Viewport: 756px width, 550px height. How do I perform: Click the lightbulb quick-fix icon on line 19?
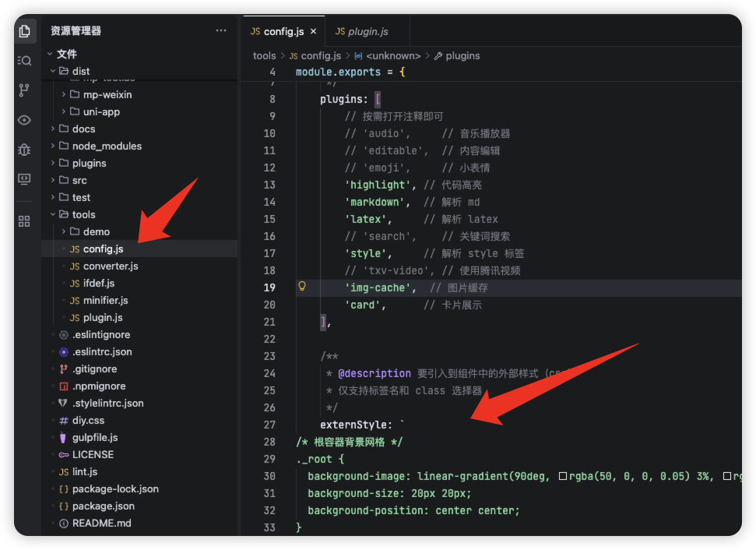pyautogui.click(x=302, y=287)
